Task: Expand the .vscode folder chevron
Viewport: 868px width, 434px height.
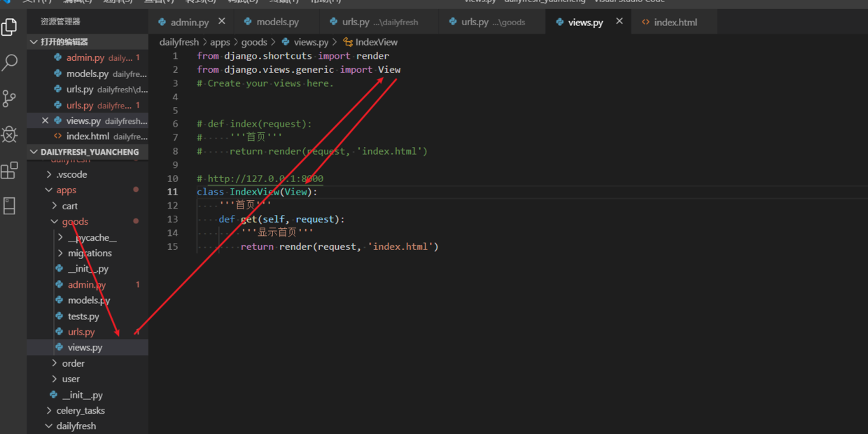Action: 49,174
